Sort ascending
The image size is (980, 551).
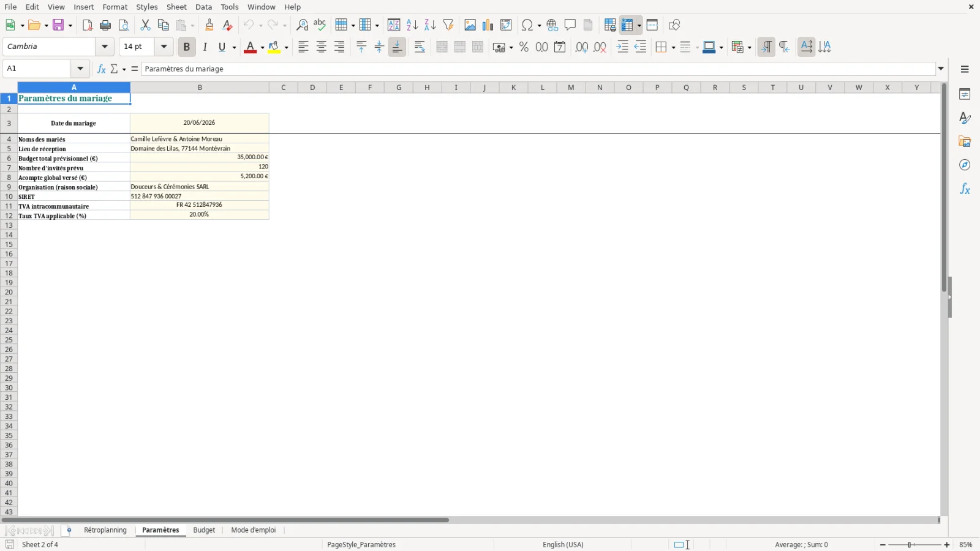click(x=412, y=25)
